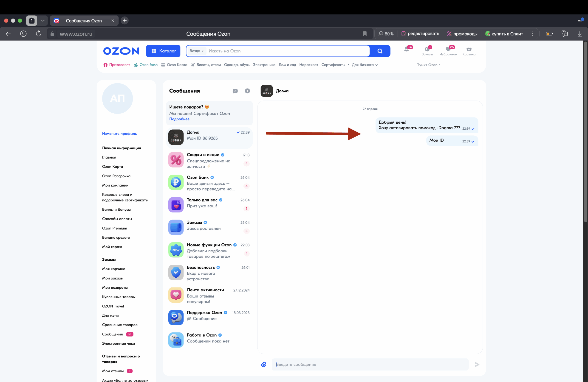Click the OZON logo

coord(121,51)
